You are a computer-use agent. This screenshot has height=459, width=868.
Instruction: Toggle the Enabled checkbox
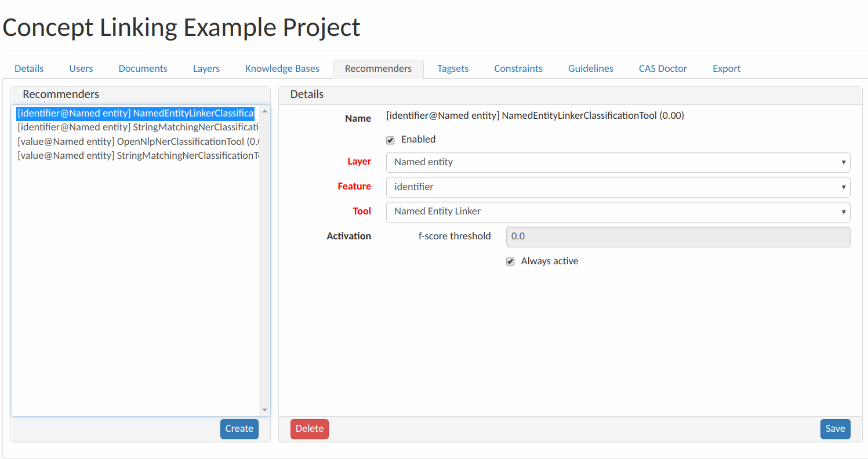coord(390,140)
